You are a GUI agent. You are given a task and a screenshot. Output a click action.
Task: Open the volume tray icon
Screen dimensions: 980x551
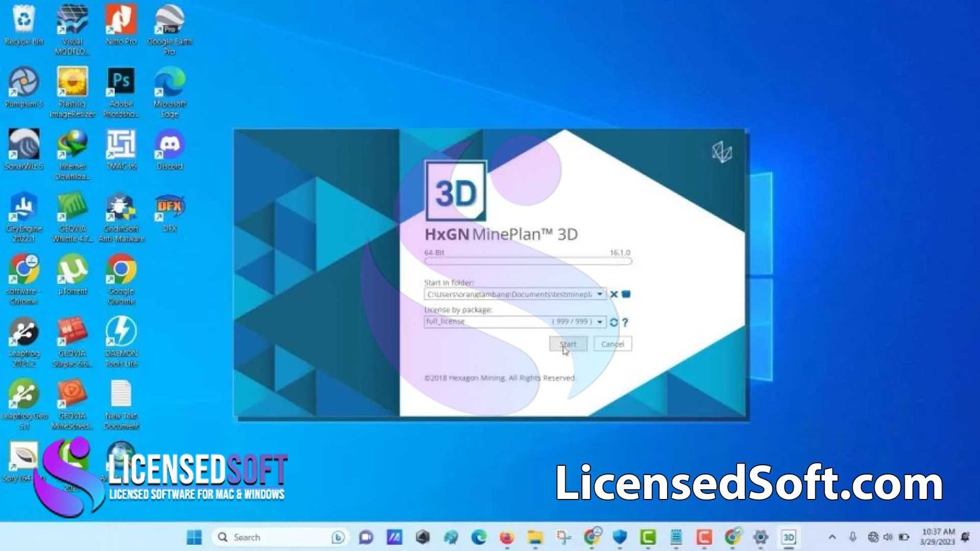(888, 537)
